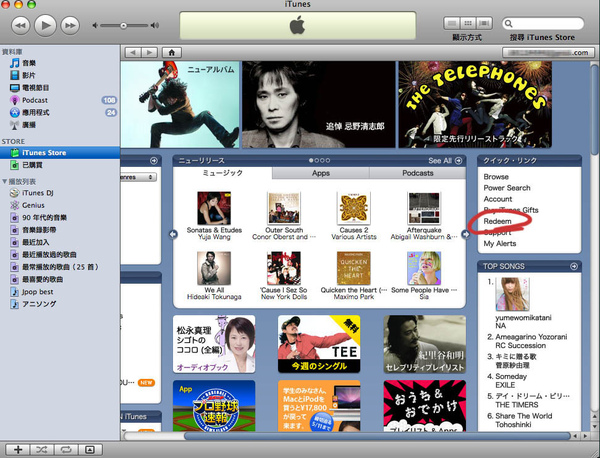Click next arrow of new releases
The height and width of the screenshot is (458, 600).
pos(466,234)
